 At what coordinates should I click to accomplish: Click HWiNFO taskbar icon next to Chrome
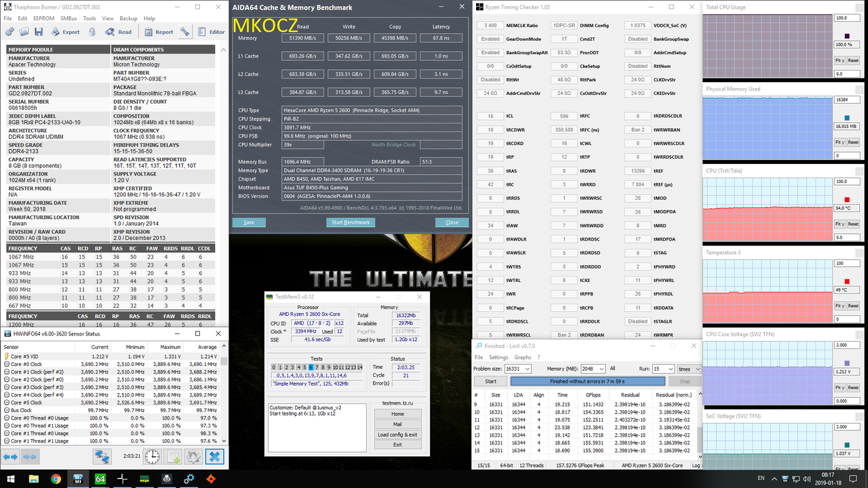tap(78, 479)
